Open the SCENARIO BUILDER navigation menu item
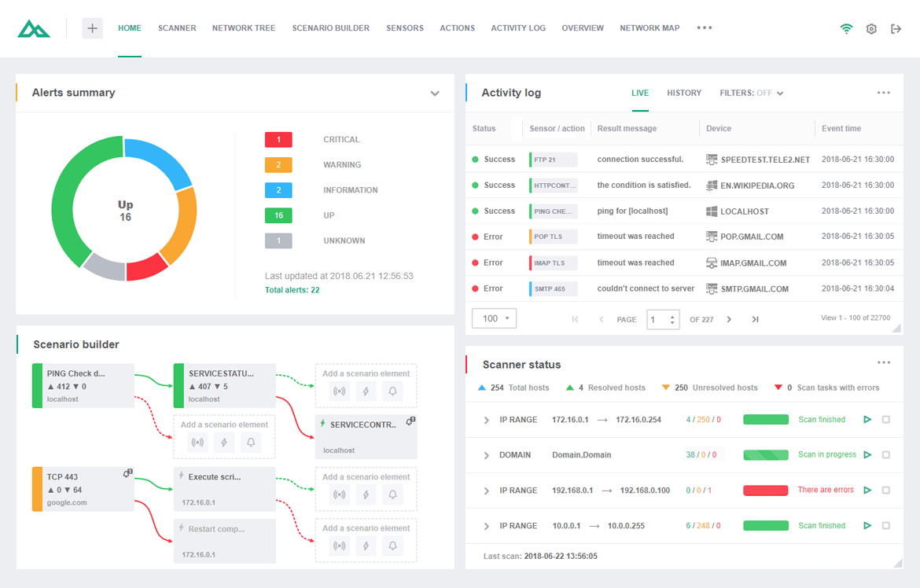The width and height of the screenshot is (920, 588). click(330, 28)
